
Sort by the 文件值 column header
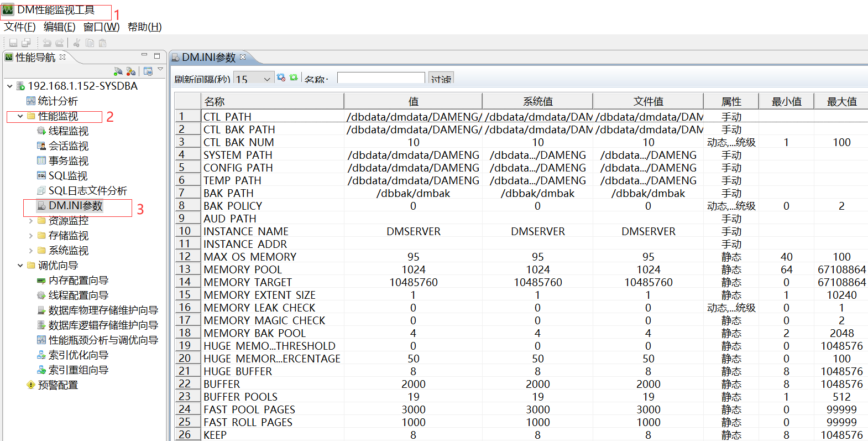648,101
